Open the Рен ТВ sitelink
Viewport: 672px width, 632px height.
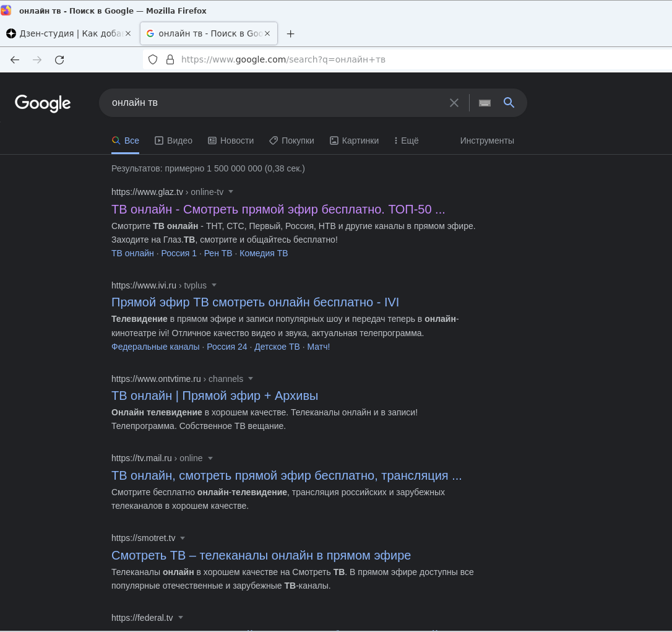click(218, 253)
